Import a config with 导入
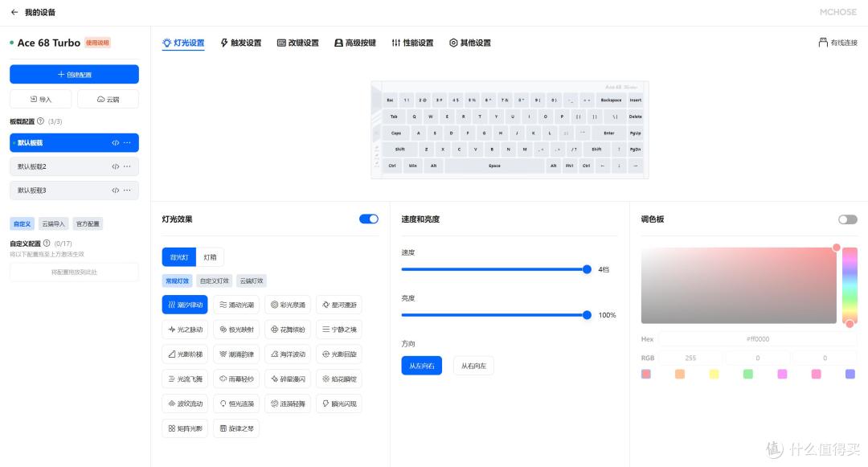 pos(40,99)
